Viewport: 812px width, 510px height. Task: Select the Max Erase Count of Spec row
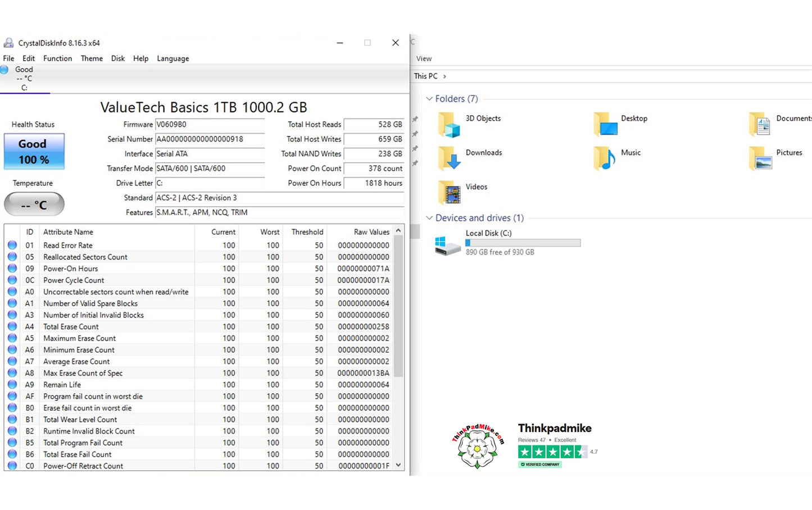pyautogui.click(x=199, y=373)
